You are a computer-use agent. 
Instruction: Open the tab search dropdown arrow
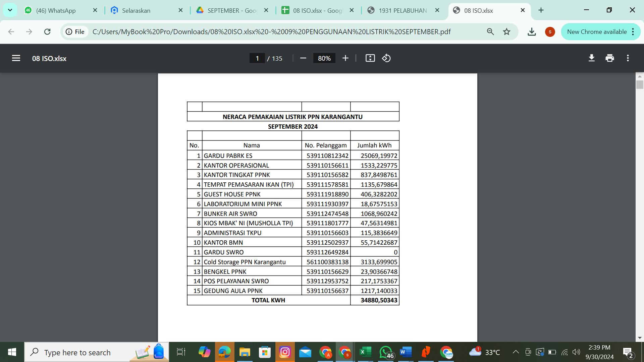tap(10, 10)
